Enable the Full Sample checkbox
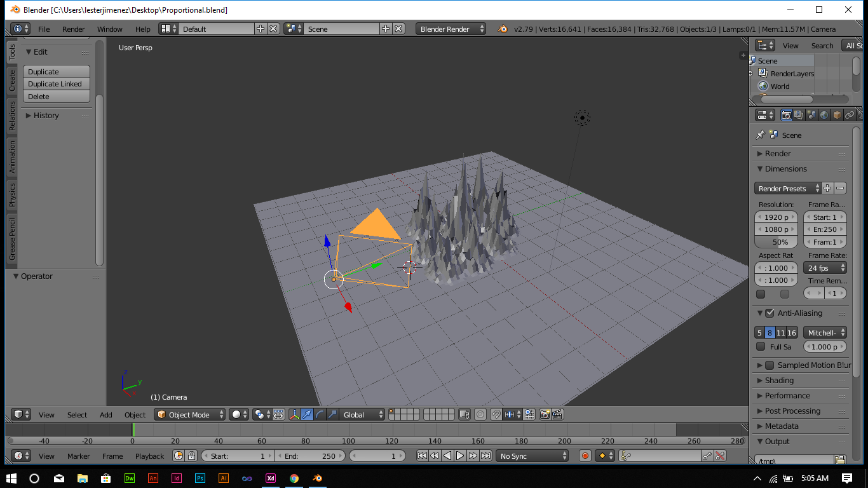This screenshot has height=488, width=868. [761, 347]
